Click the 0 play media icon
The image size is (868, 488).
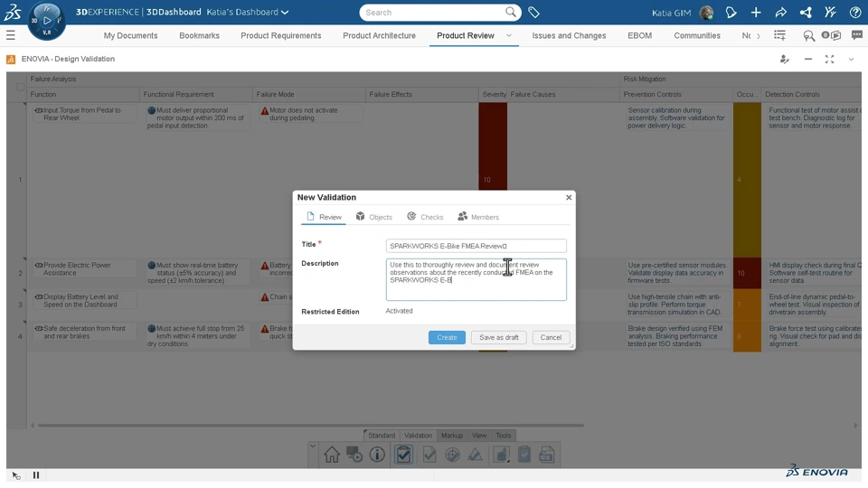pos(832,35)
